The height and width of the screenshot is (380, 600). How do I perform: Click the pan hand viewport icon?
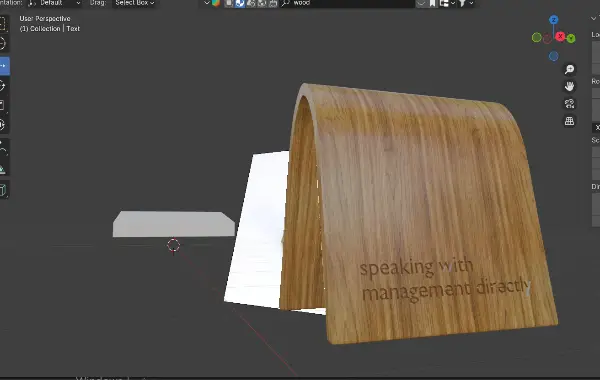tap(569, 86)
